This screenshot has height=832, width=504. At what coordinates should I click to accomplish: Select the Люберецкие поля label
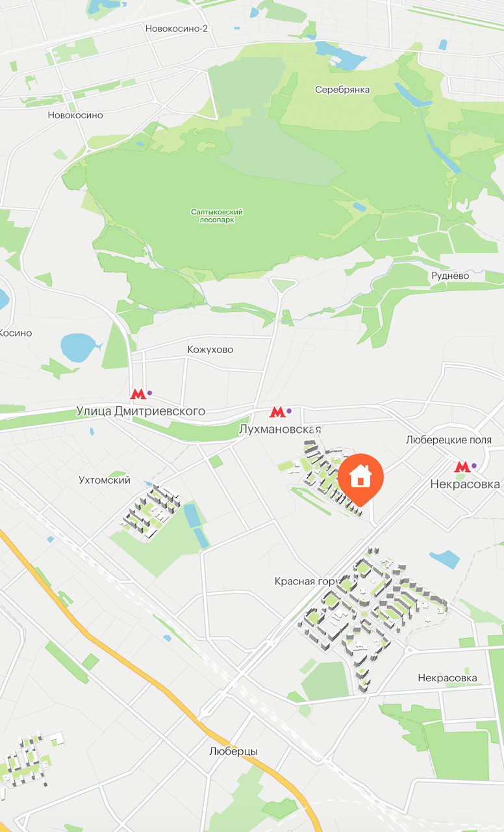coord(449,440)
